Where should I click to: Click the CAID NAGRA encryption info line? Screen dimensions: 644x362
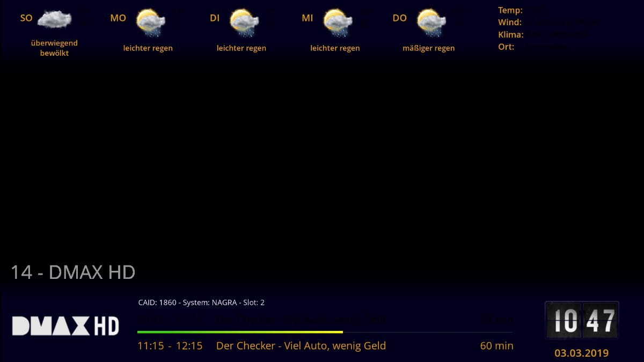point(201,302)
